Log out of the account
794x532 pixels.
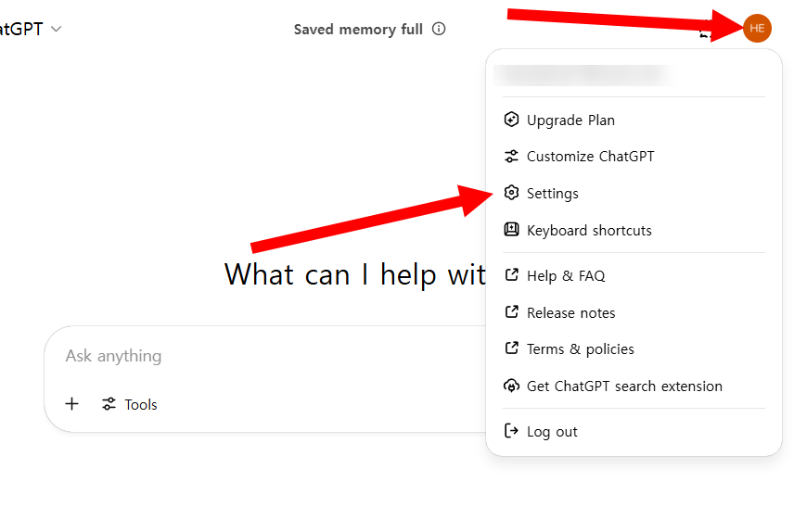[x=634, y=432]
